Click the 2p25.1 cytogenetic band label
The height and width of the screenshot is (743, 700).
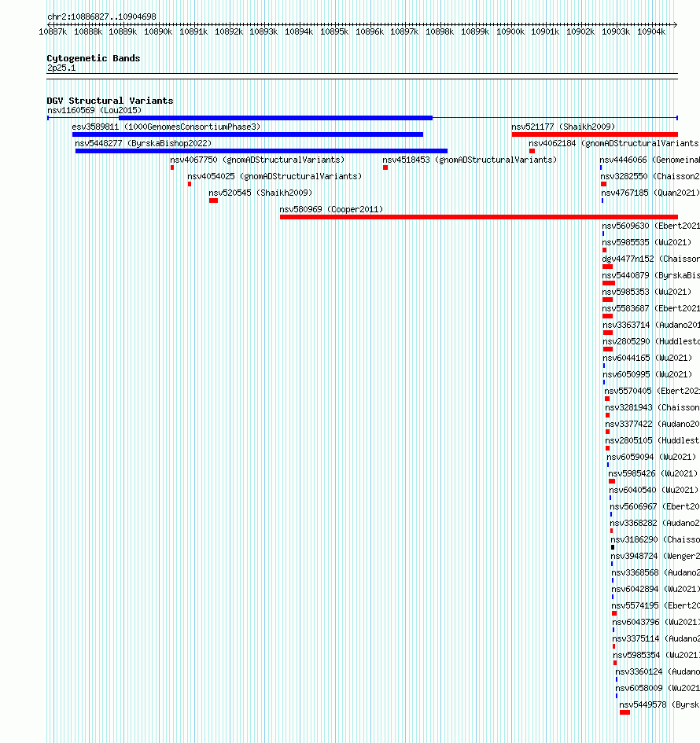coord(61,68)
